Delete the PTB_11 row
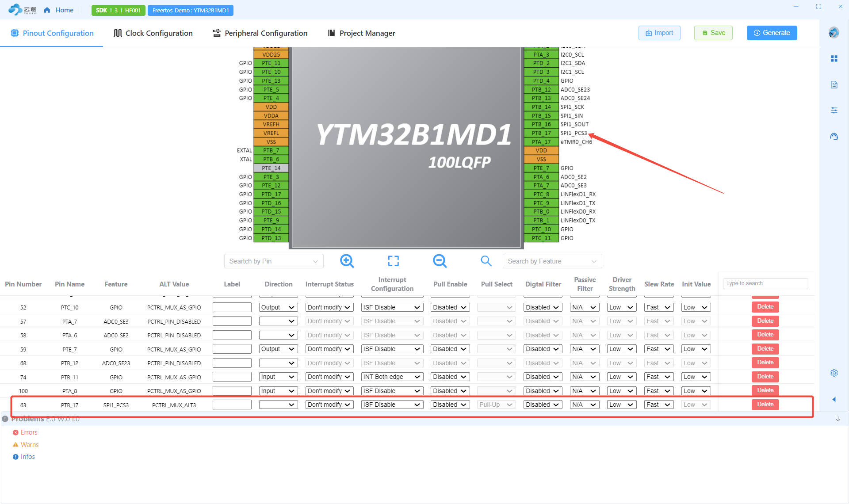 pos(765,377)
